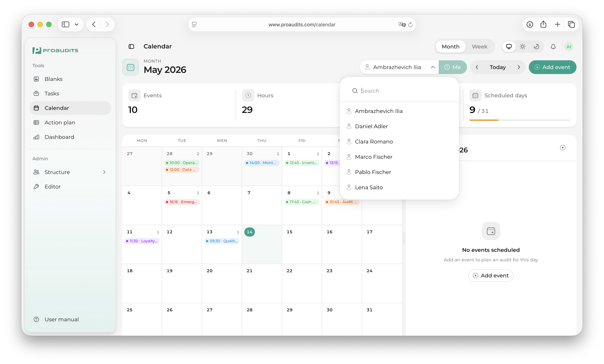Switch to light theme sun icon
The width and height of the screenshot is (604, 364).
[523, 47]
